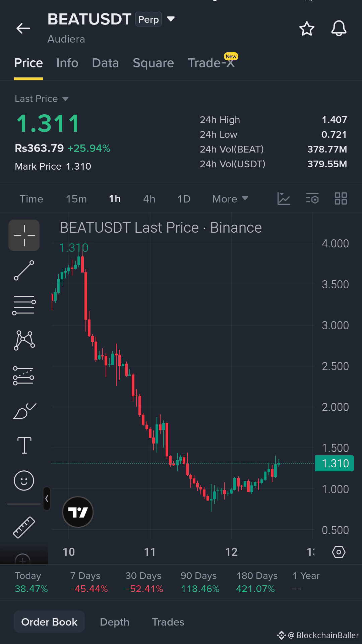The height and width of the screenshot is (644, 362).
Task: Go back with the left arrow
Action: [23, 28]
